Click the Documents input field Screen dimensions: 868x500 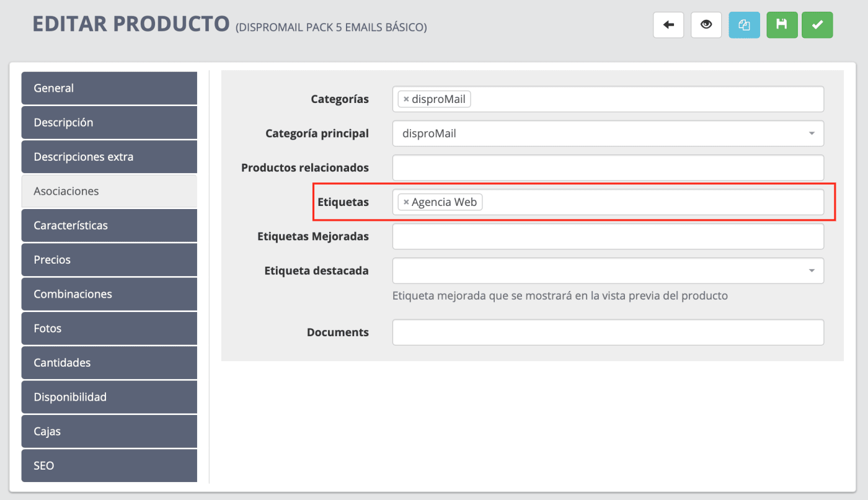click(608, 333)
